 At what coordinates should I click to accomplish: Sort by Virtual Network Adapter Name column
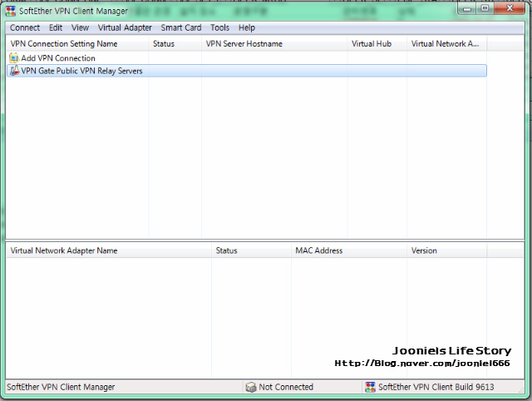coord(109,251)
